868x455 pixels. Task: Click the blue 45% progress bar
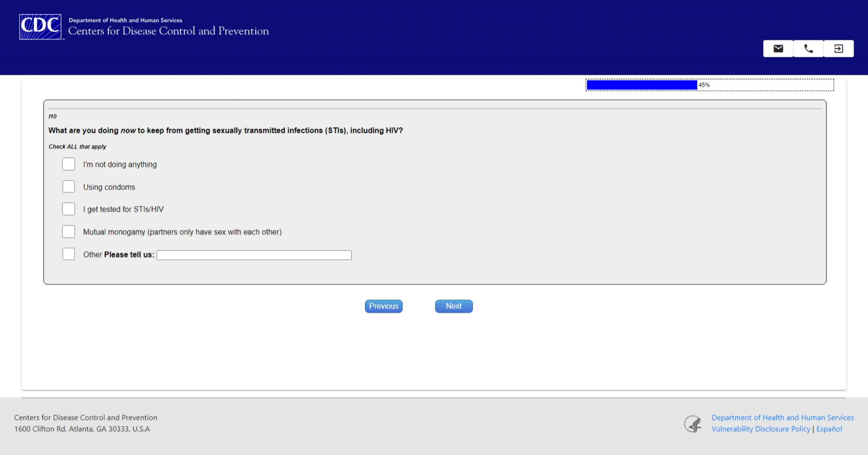[x=642, y=85]
